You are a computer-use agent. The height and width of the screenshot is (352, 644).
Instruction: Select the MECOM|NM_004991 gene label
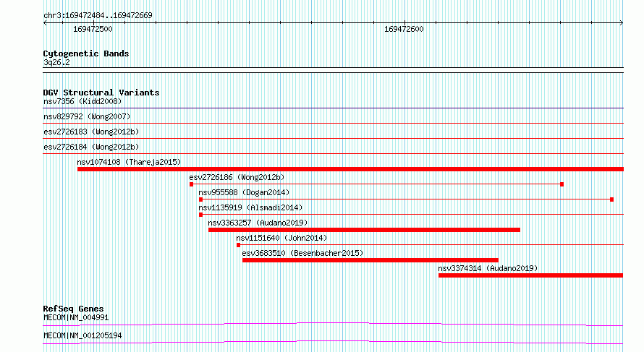76,317
